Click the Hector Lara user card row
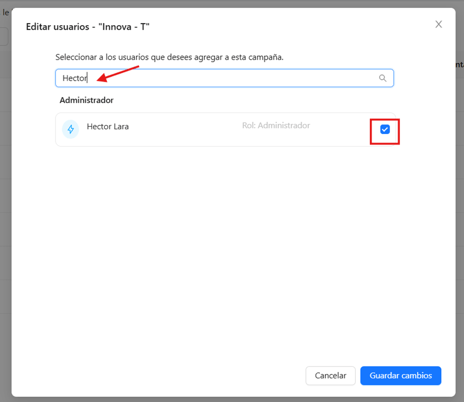The height and width of the screenshot is (402, 464). [x=226, y=129]
